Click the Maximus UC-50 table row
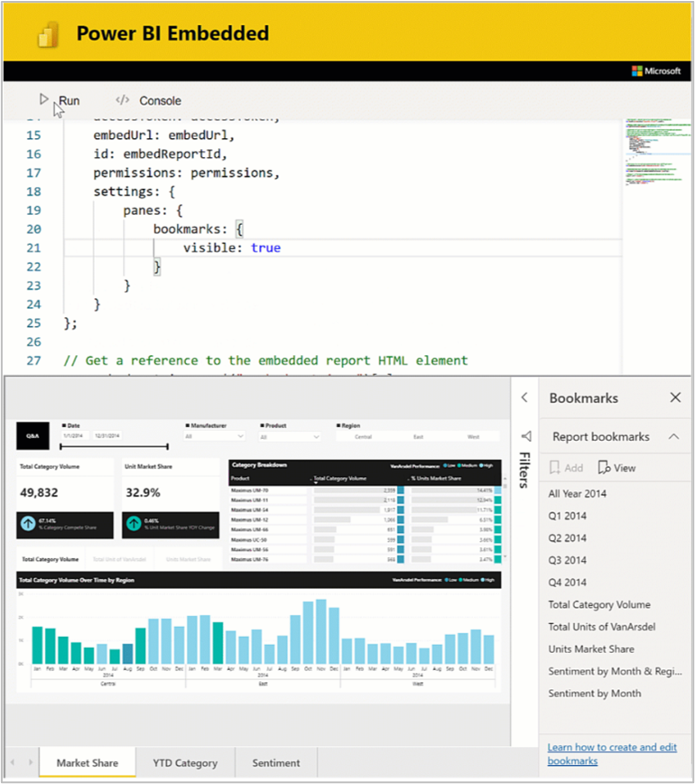This screenshot has width=695, height=784. coord(366,539)
